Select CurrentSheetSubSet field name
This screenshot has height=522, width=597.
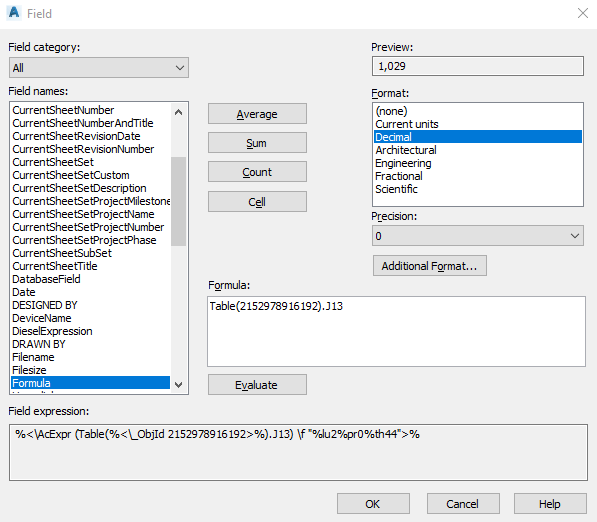(91, 253)
